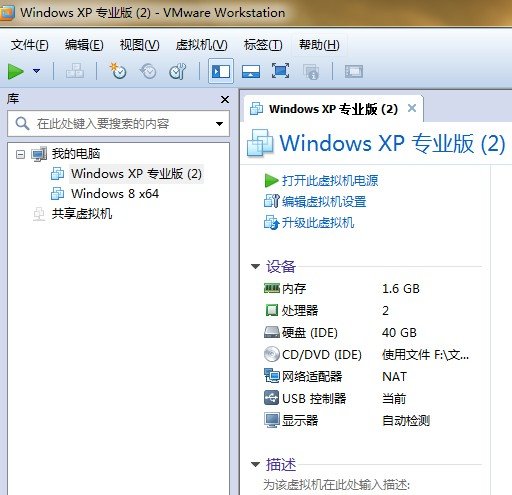Click the 内存 memory device icon
This screenshot has height=495, width=512.
(x=272, y=288)
